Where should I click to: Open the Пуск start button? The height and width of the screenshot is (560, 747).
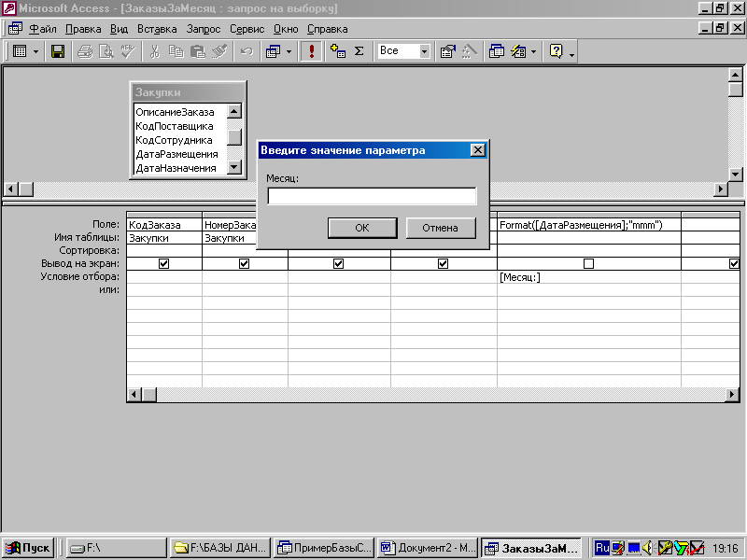coord(28,548)
